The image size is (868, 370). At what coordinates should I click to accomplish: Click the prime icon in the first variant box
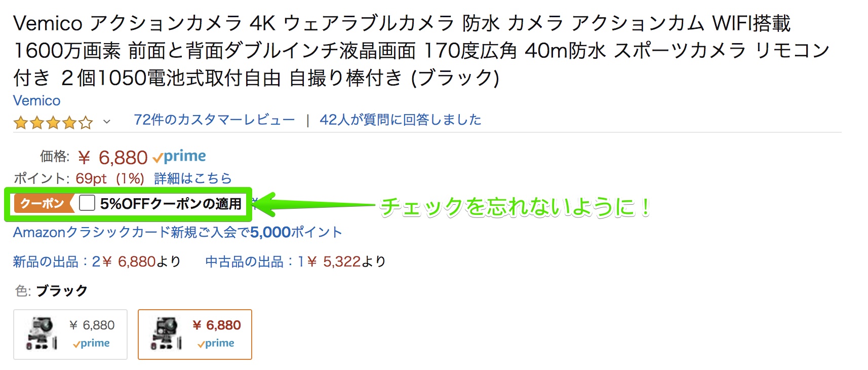[92, 344]
